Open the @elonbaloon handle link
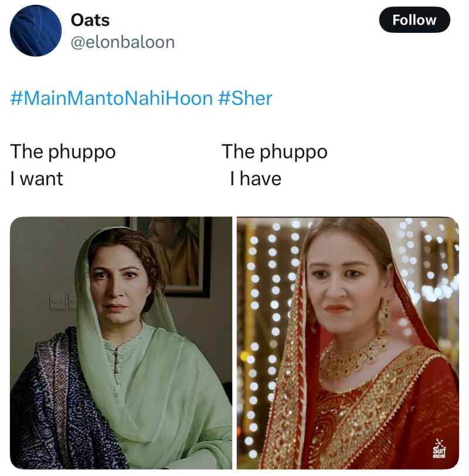 [x=123, y=42]
